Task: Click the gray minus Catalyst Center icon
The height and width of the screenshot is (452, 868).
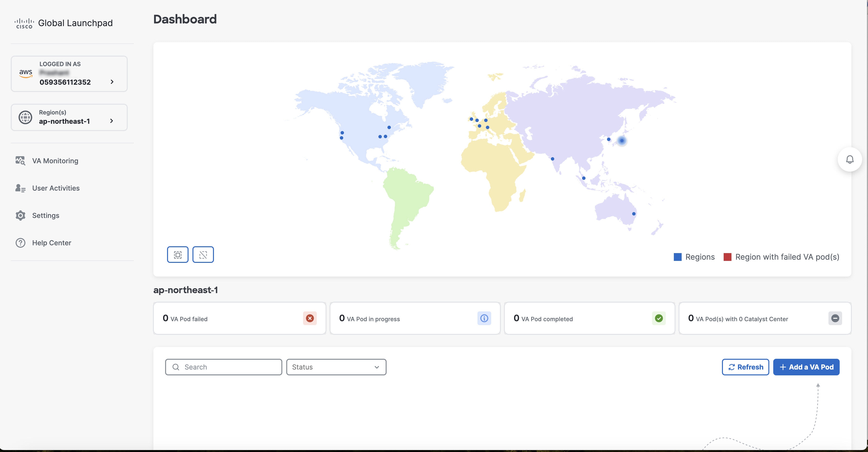Action: click(835, 318)
